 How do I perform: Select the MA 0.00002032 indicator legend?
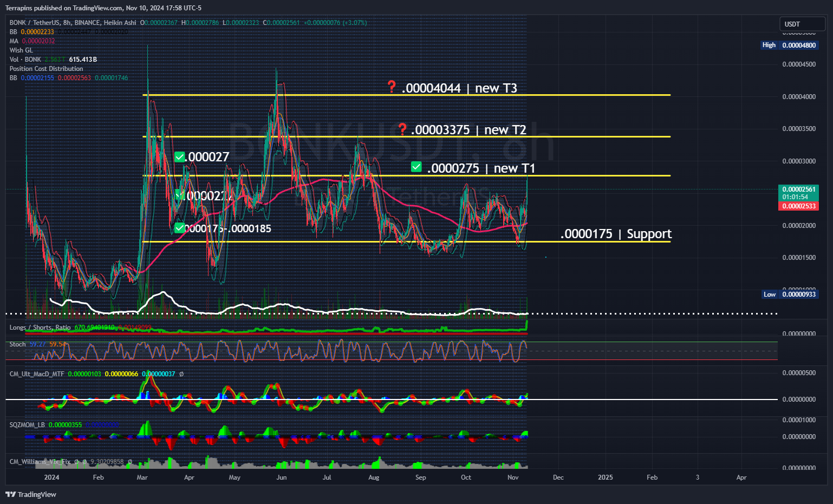32,41
